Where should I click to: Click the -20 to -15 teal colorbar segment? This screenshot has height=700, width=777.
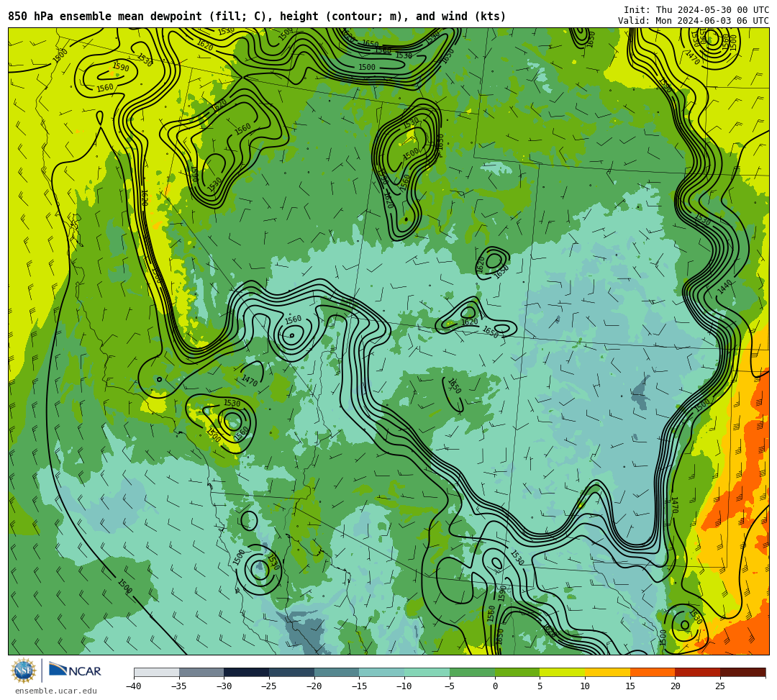point(337,672)
